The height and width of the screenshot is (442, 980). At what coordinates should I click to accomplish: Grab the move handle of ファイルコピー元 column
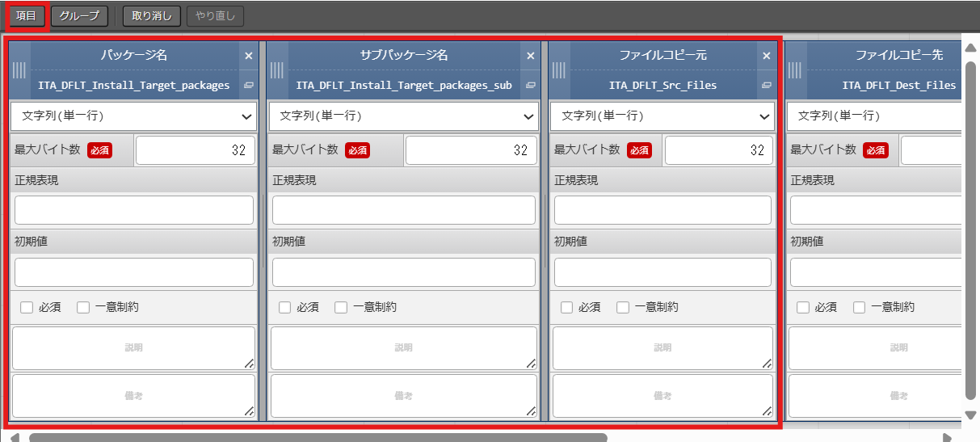(x=560, y=70)
